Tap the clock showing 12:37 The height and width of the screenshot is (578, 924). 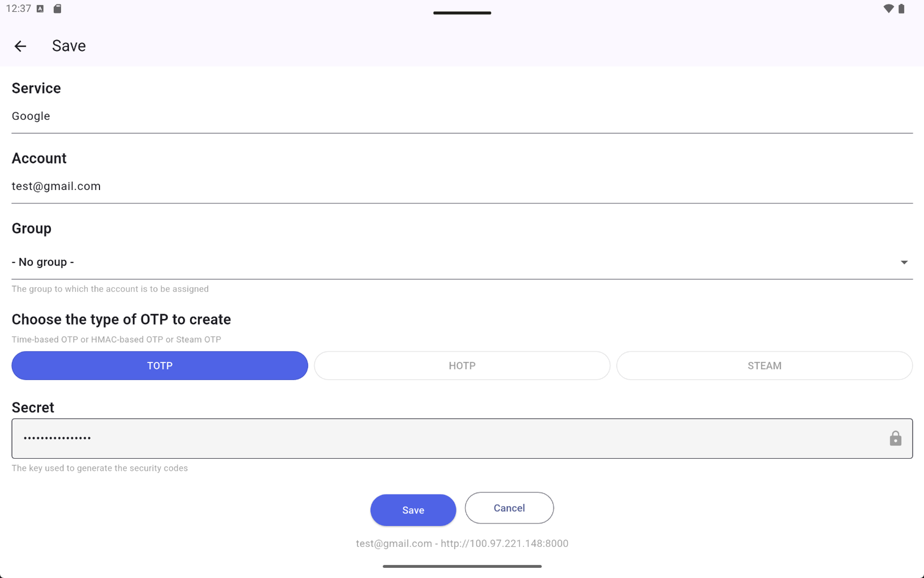coord(18,9)
